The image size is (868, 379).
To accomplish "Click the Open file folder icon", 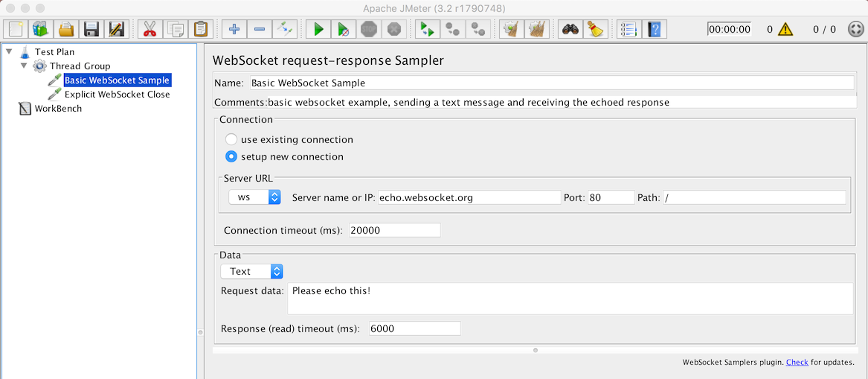I will (66, 29).
